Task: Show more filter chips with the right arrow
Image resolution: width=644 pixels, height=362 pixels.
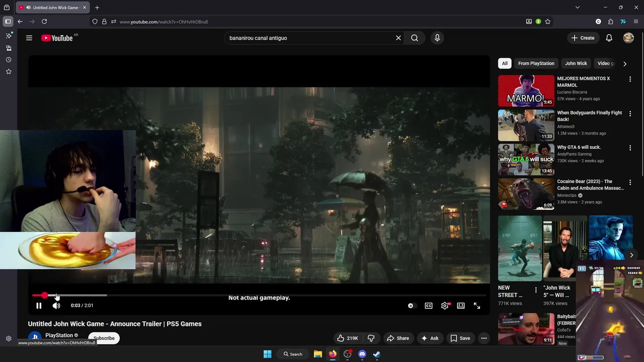Action: tap(625, 64)
